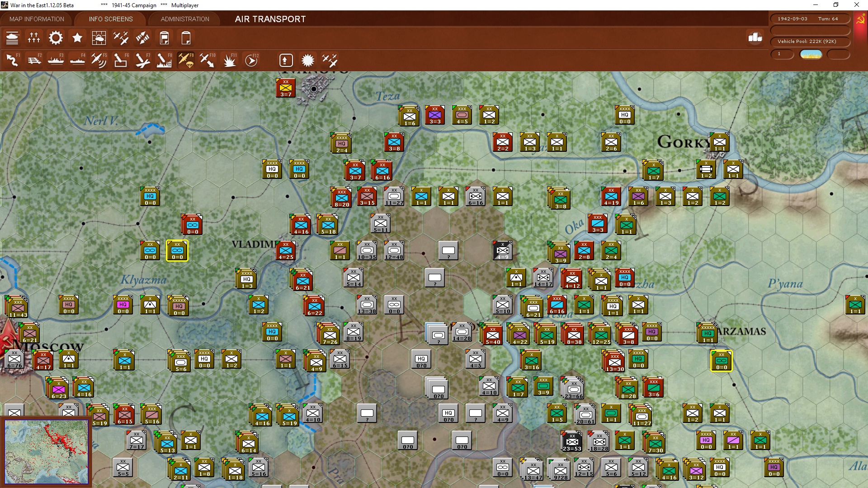
Task: Select the black 23=53 unit
Action: (x=572, y=441)
